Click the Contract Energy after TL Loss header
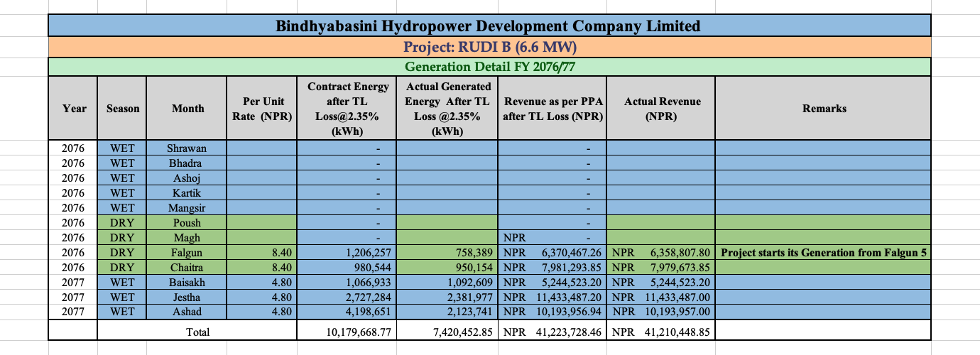 [x=347, y=109]
